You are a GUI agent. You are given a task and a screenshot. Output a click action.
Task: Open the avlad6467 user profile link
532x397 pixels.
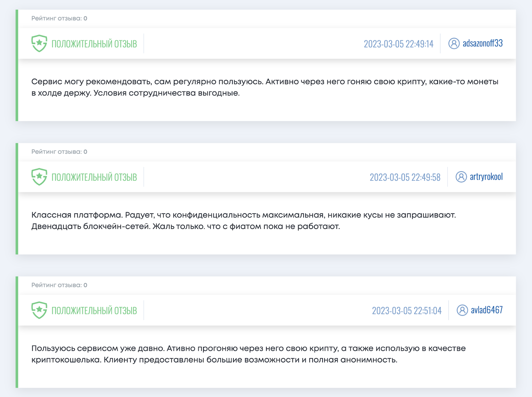487,310
